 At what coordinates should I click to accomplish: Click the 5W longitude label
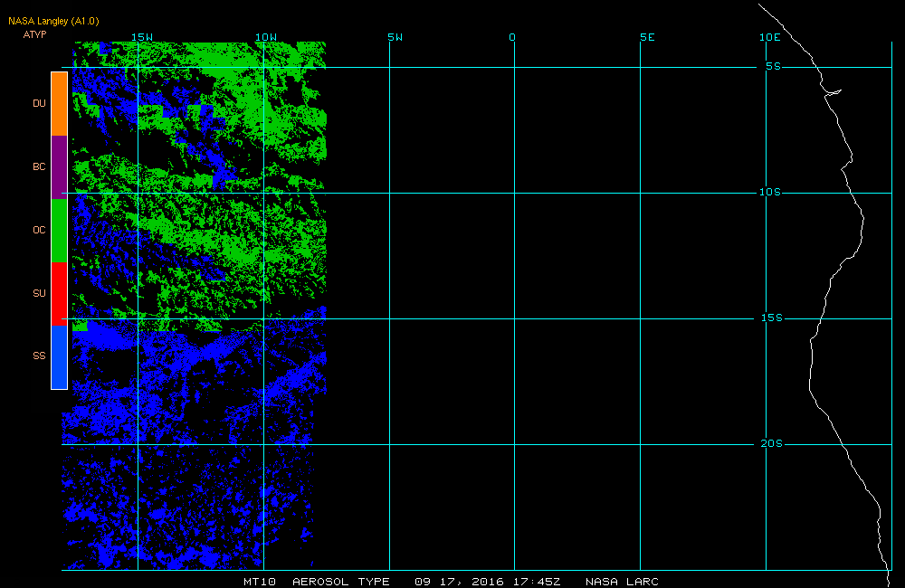coord(395,37)
